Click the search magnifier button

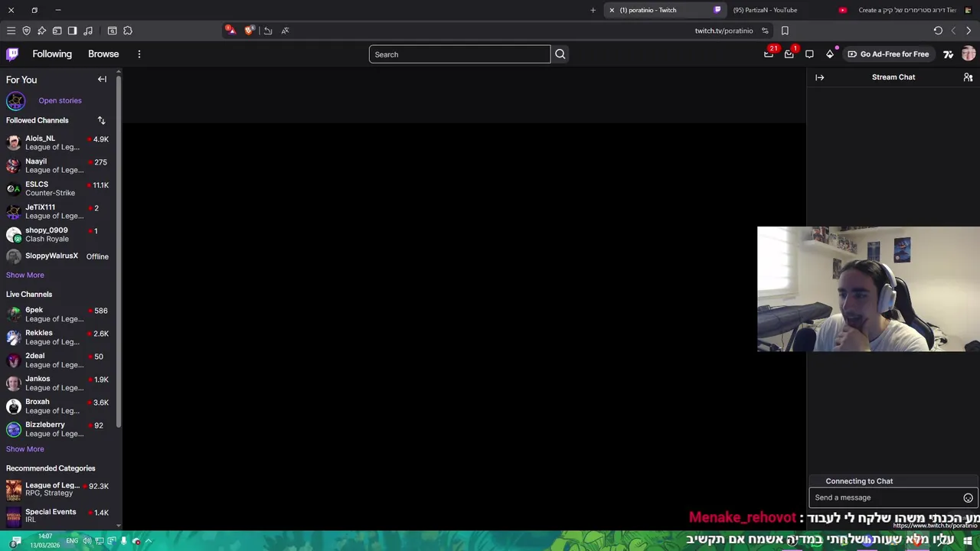point(560,54)
